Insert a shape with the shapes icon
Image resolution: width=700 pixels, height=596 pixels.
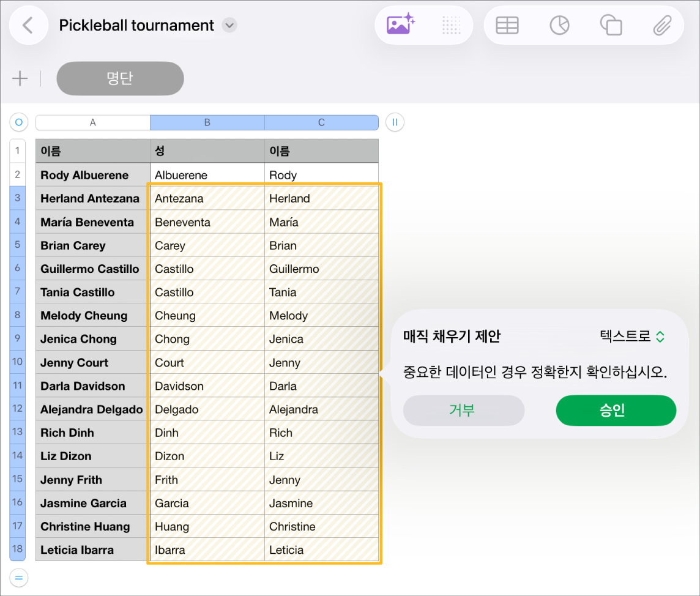tap(611, 26)
